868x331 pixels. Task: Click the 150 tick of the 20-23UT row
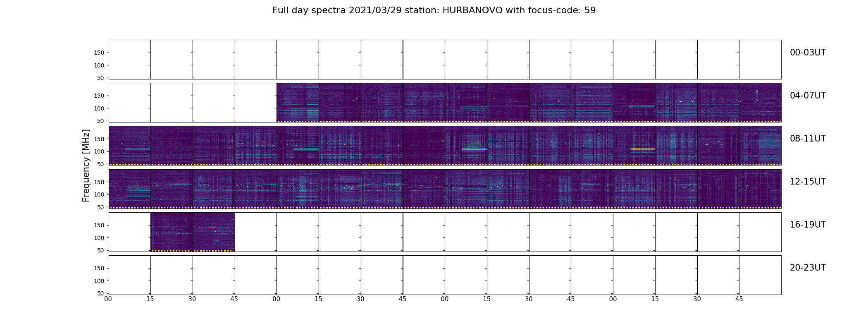click(x=99, y=268)
